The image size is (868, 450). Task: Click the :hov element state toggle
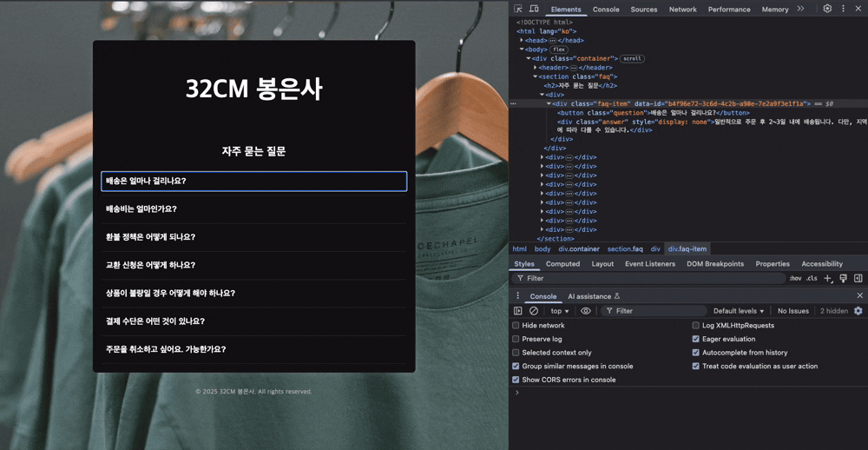pos(795,278)
